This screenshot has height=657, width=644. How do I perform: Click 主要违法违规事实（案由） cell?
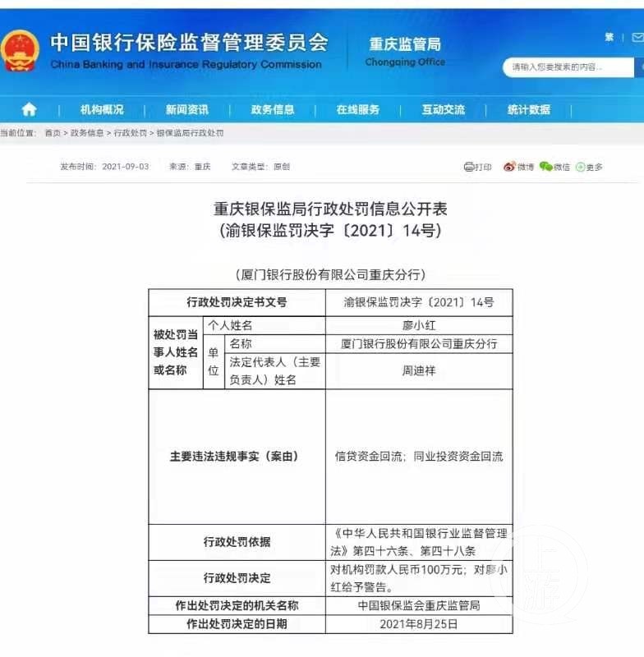[237, 457]
